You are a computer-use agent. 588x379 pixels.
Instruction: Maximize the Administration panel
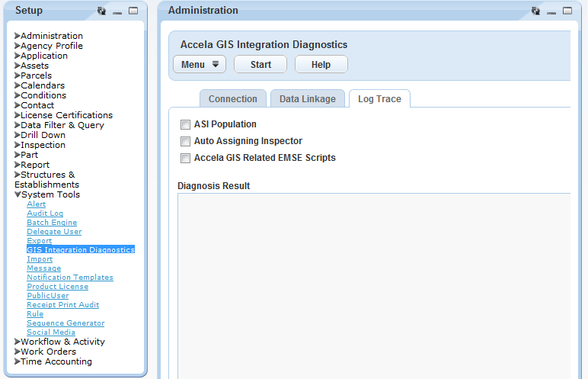567,11
